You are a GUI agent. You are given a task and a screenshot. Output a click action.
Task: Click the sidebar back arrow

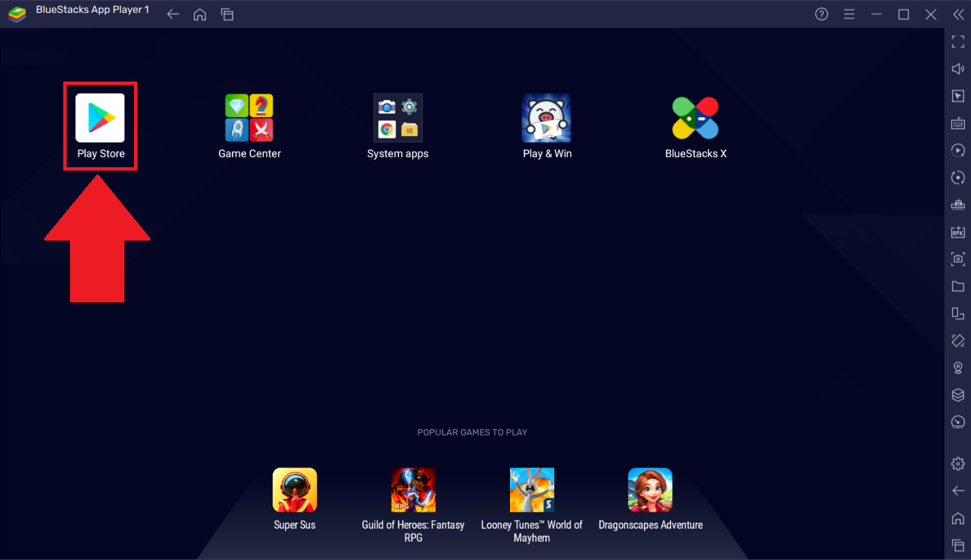coord(957,491)
